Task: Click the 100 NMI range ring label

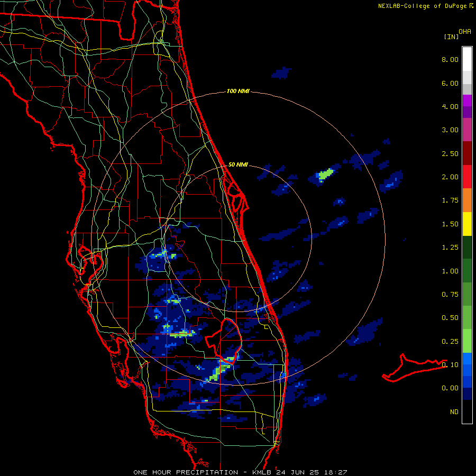Action: click(x=238, y=91)
